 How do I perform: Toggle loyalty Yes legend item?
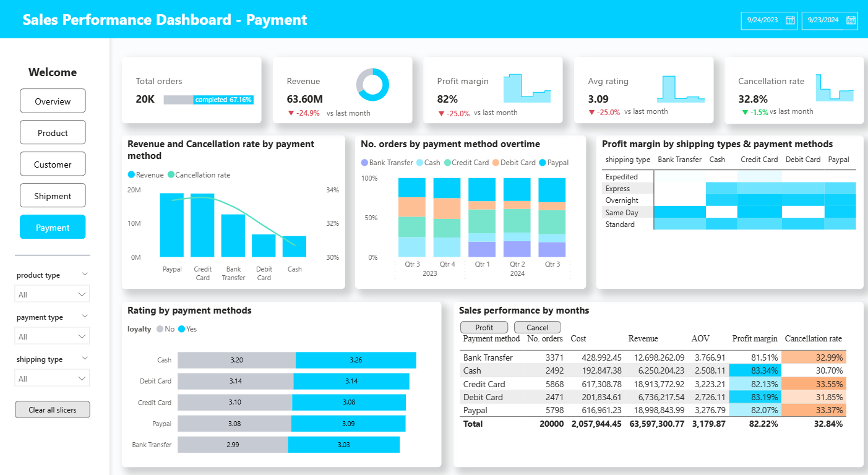click(x=182, y=329)
